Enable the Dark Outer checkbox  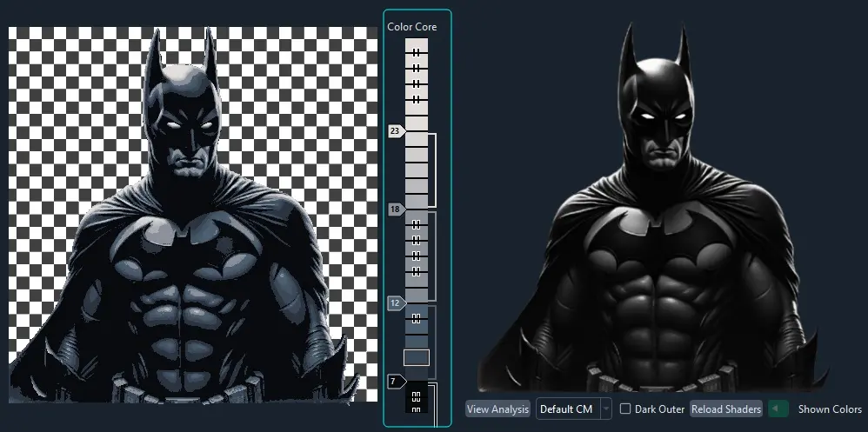pyautogui.click(x=625, y=409)
